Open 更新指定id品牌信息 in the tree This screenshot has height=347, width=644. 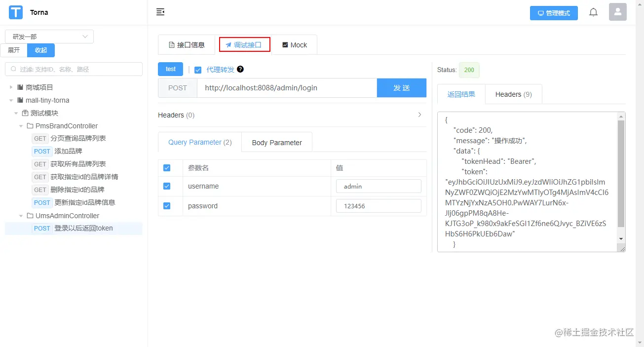pyautogui.click(x=85, y=203)
